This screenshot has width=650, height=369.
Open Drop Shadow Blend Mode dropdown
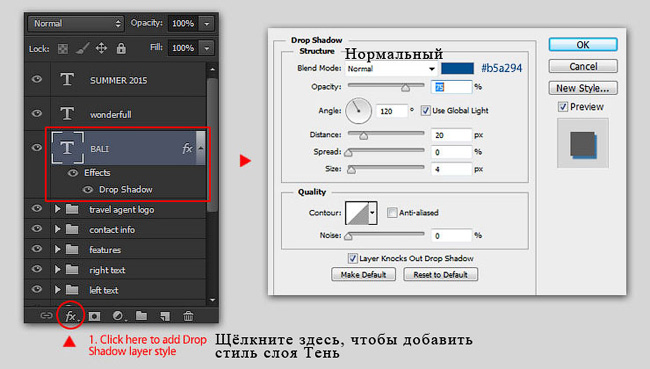coord(391,68)
